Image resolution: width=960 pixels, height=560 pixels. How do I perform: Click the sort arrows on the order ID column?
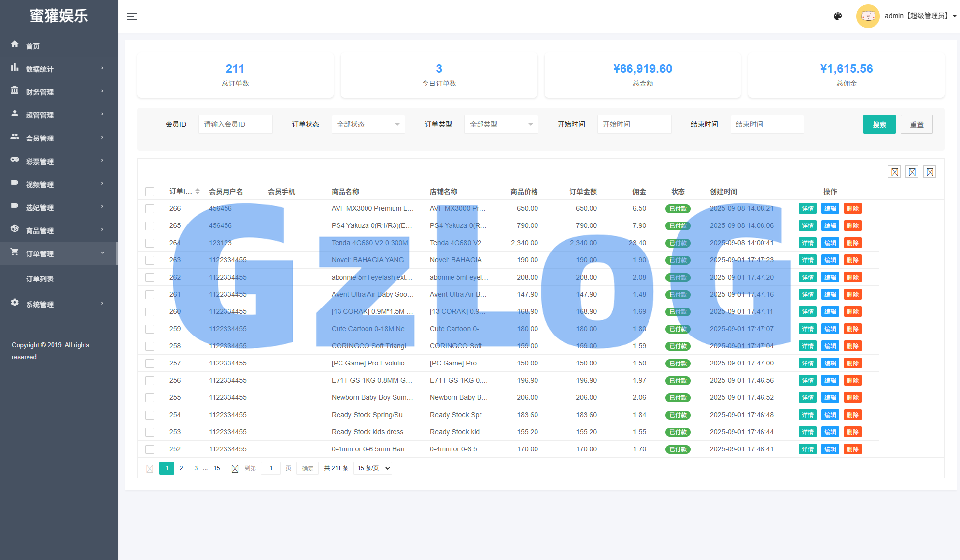coord(198,191)
